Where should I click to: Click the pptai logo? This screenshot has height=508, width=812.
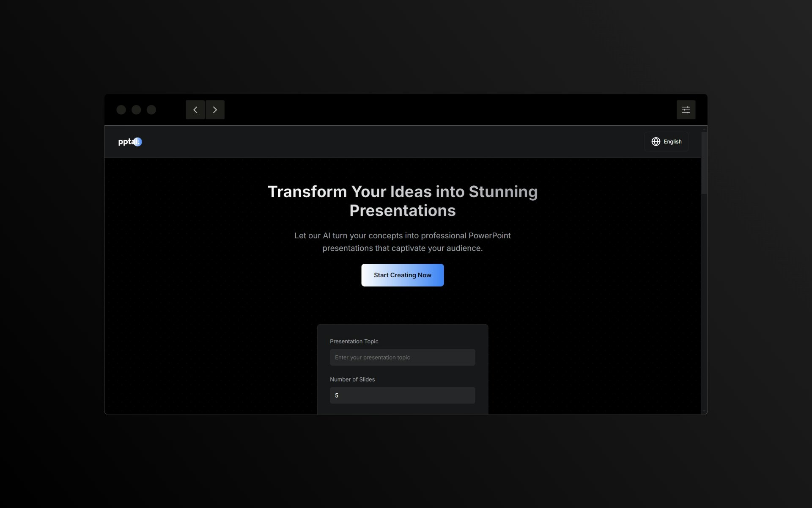tap(130, 142)
